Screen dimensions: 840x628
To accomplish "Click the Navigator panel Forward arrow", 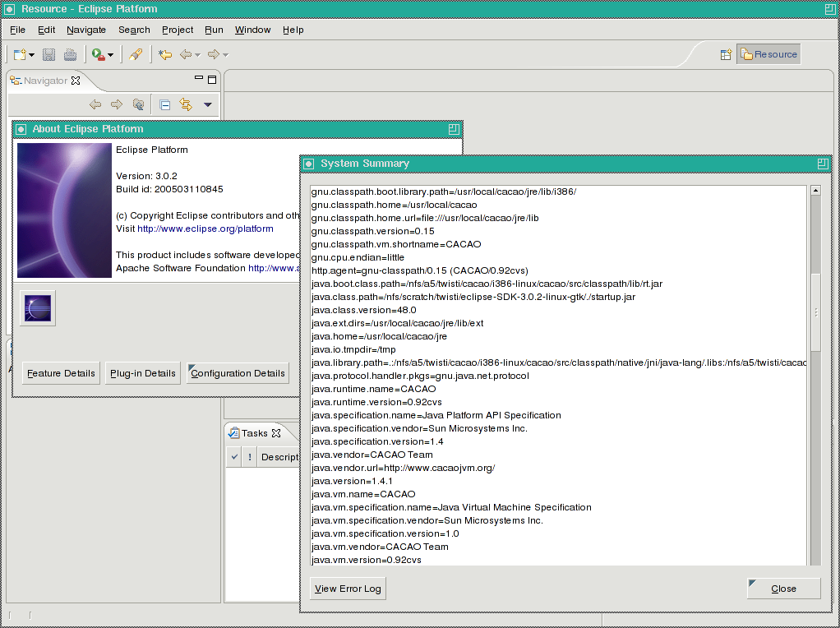I will click(x=116, y=104).
